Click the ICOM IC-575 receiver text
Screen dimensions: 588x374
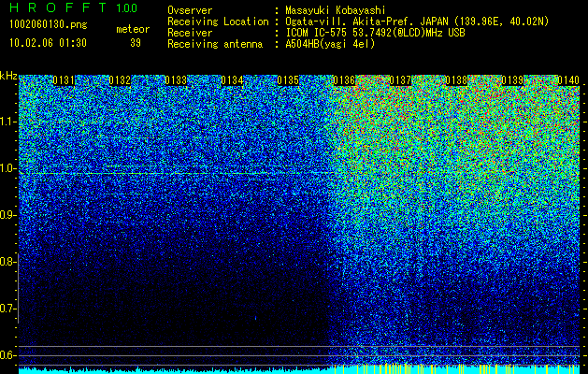(375, 33)
